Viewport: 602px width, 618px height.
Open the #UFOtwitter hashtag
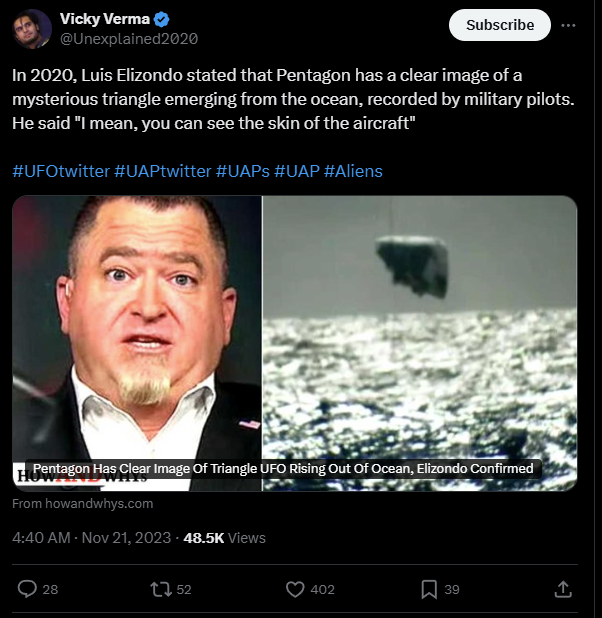(x=61, y=171)
